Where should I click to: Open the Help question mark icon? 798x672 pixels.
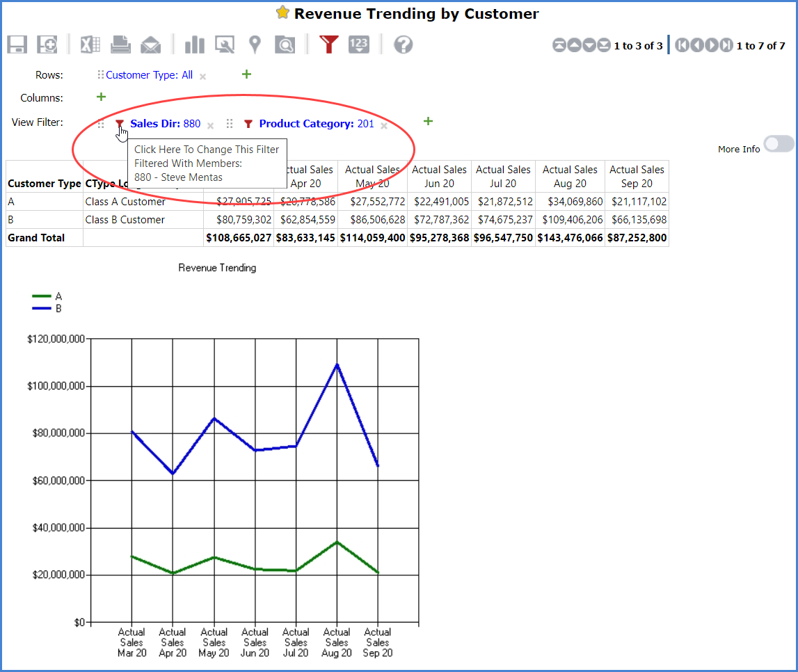tap(403, 45)
